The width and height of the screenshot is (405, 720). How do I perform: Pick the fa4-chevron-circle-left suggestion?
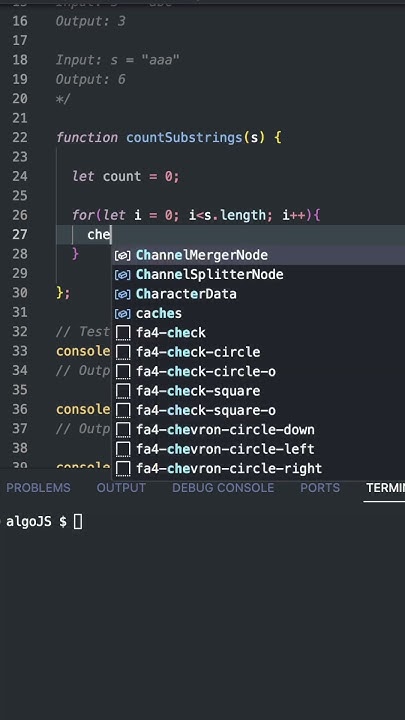pyautogui.click(x=259, y=449)
